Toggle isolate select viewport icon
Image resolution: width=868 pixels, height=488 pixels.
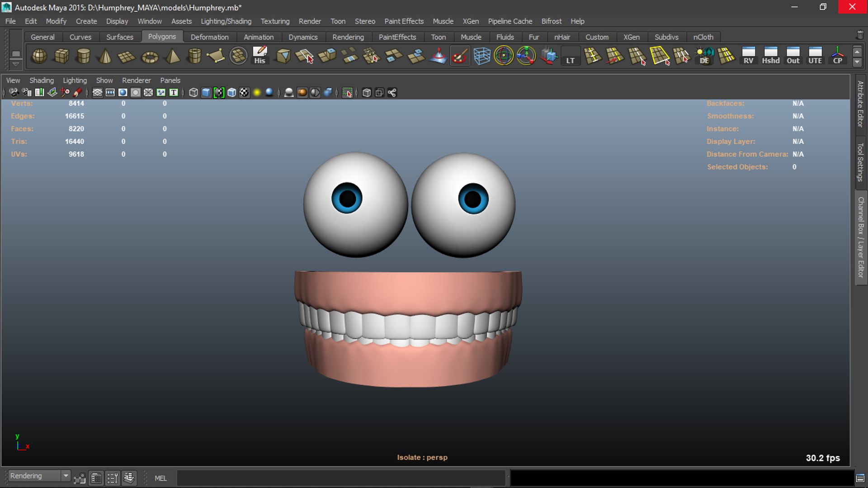[x=347, y=93]
